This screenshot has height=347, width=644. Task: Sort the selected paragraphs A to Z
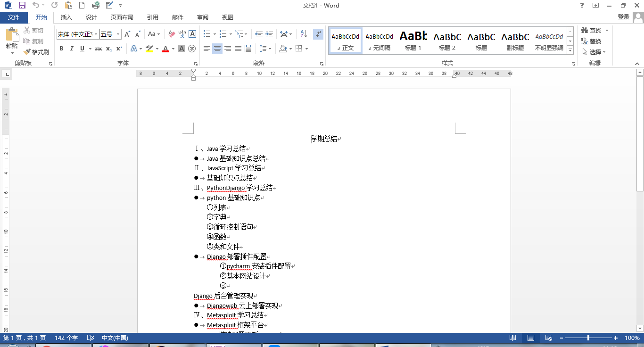(304, 34)
